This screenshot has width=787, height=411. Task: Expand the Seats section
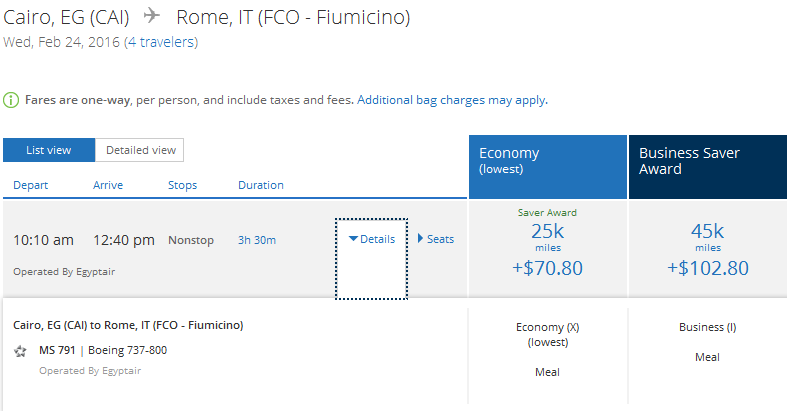pyautogui.click(x=435, y=239)
